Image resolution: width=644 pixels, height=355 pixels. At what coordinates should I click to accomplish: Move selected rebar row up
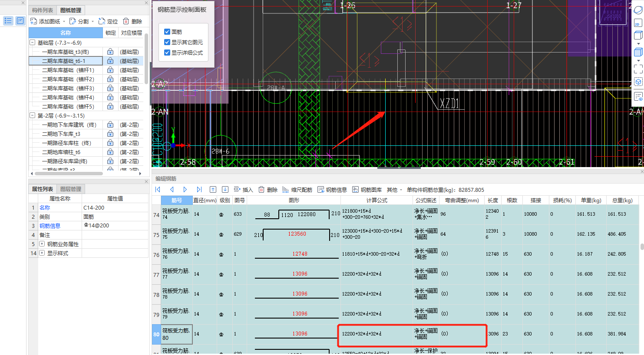pyautogui.click(x=213, y=190)
